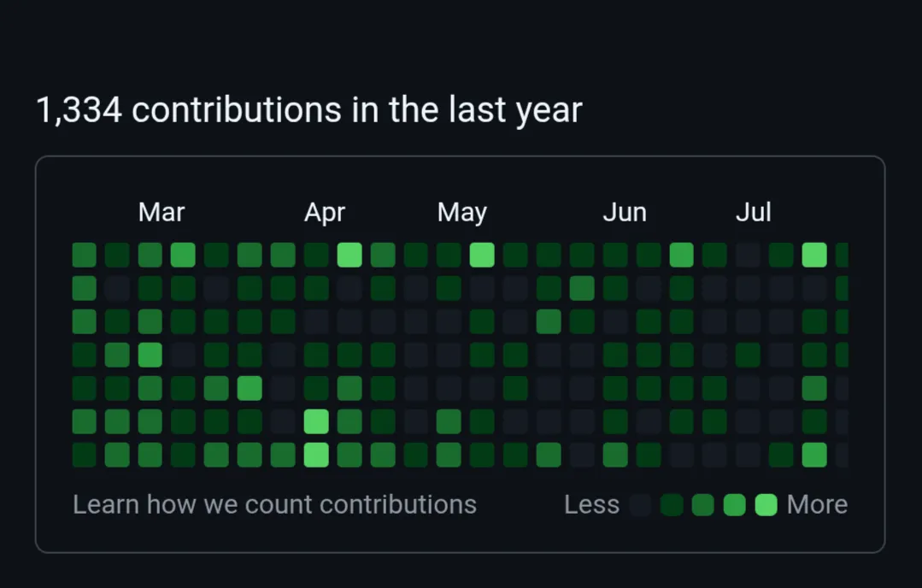Click the darkest legend swatch beside Less
Screen dimensions: 922x588
640,504
